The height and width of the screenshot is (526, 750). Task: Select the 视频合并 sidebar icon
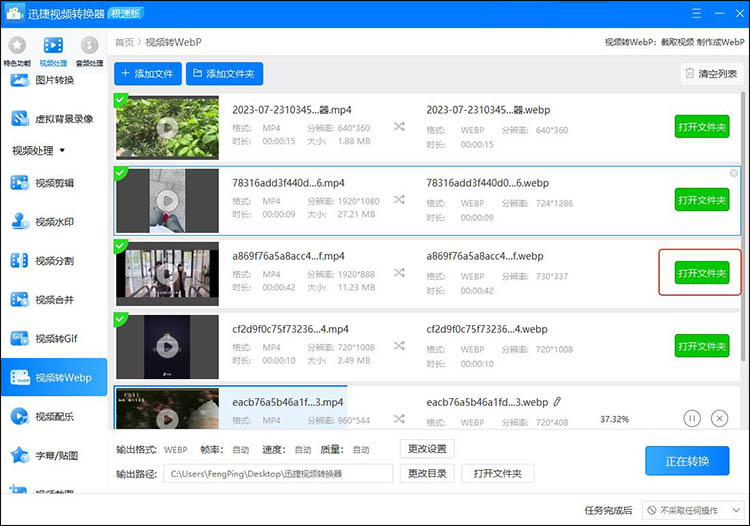pos(20,299)
